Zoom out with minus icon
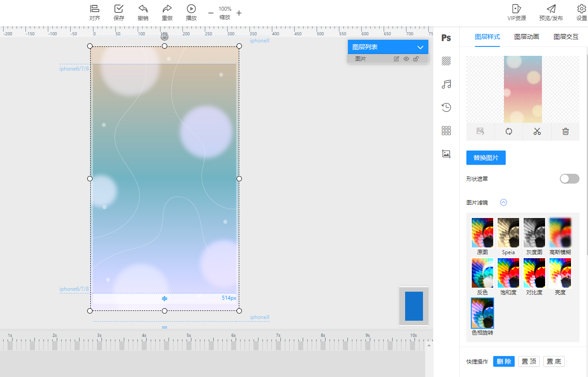 pyautogui.click(x=211, y=13)
